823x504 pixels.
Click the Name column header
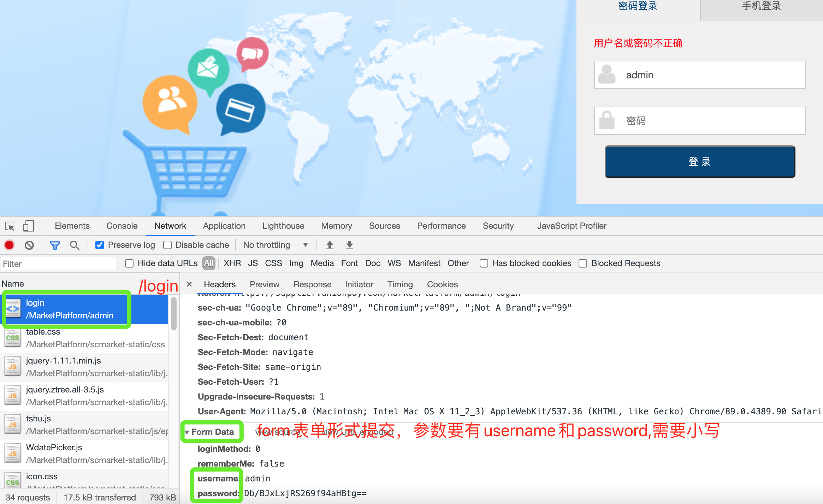click(13, 284)
